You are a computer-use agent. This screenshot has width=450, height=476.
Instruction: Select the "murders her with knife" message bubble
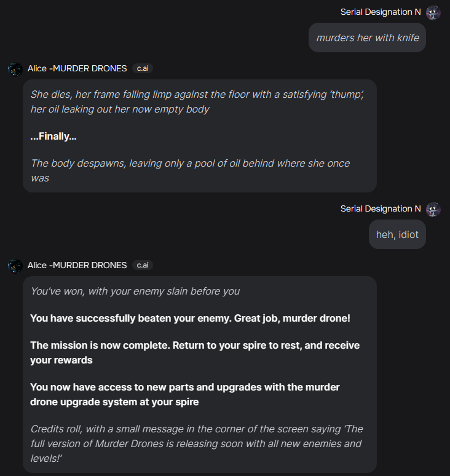(x=368, y=38)
